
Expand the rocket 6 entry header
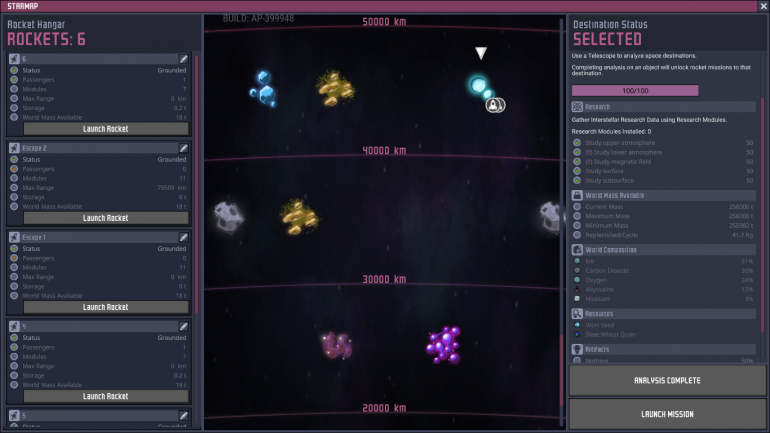[99, 59]
